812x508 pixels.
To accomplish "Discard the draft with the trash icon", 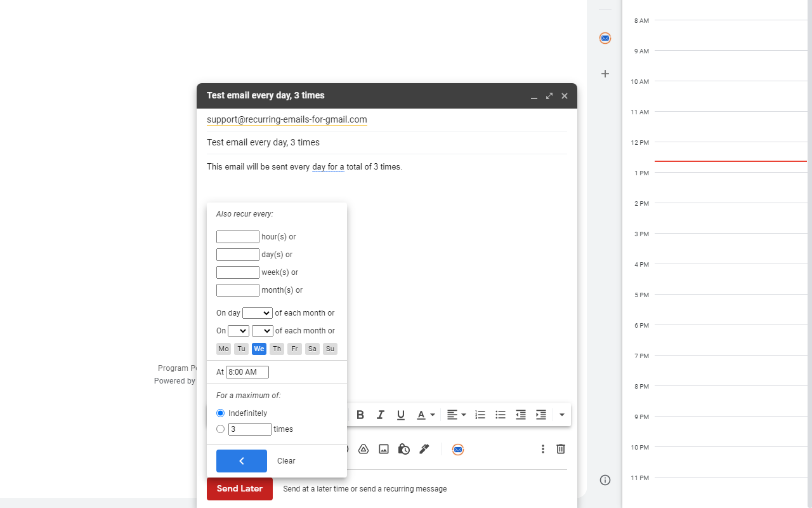I will coord(560,449).
